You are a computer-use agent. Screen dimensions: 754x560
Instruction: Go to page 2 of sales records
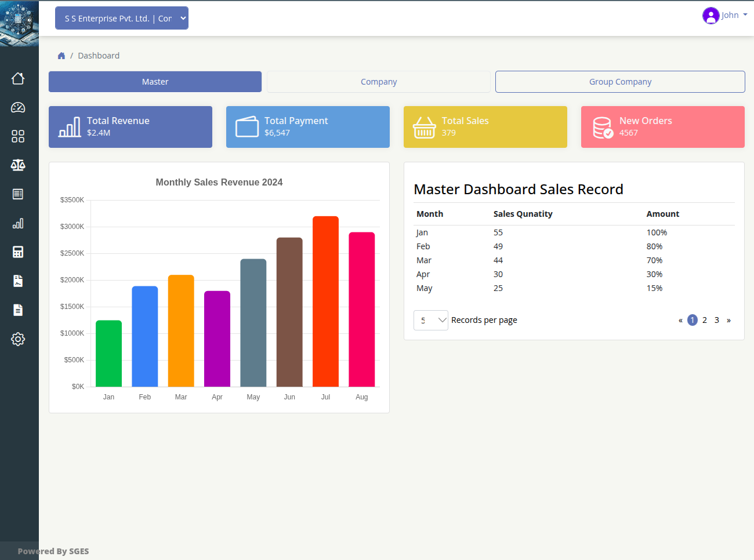click(705, 320)
